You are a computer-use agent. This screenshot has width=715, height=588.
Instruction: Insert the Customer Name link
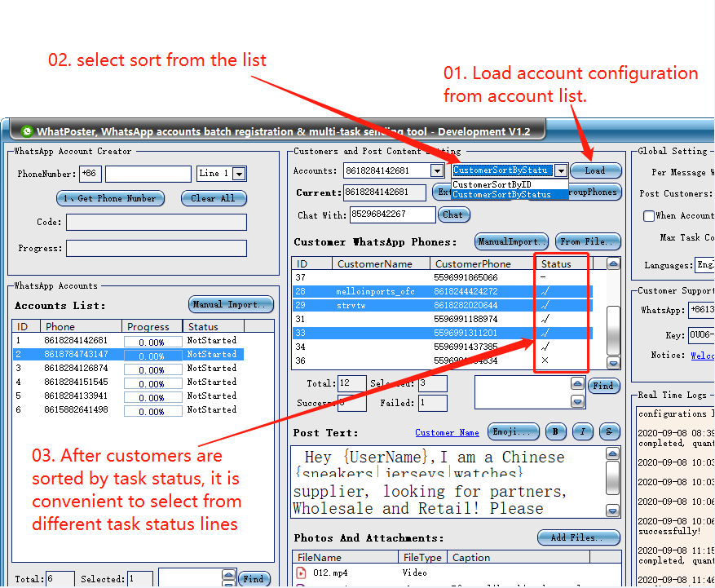click(447, 432)
